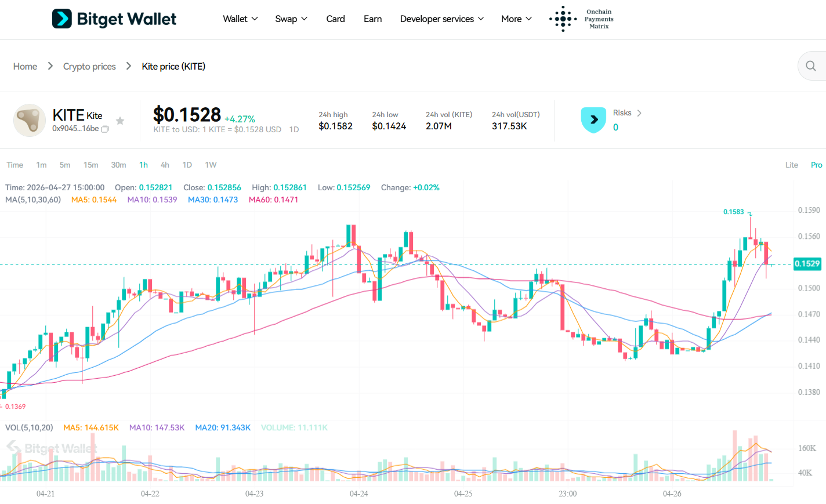Viewport: 826px width, 504px height.
Task: Enable the Lite chart mode
Action: pos(791,165)
